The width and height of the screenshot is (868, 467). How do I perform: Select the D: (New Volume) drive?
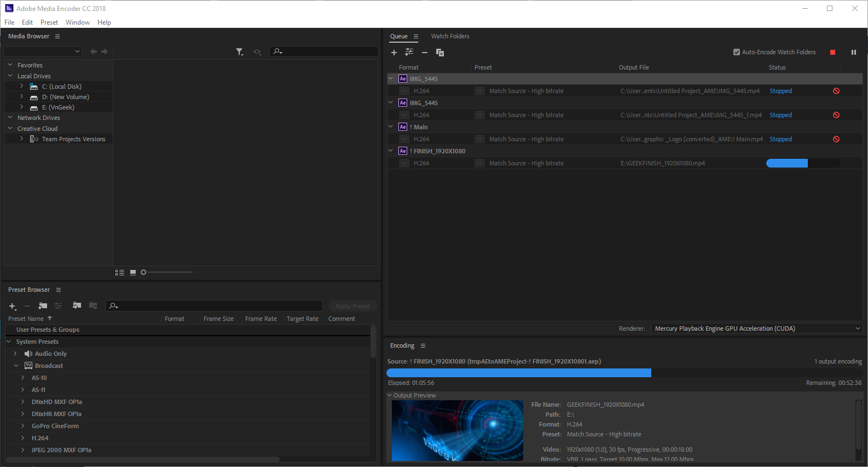65,97
